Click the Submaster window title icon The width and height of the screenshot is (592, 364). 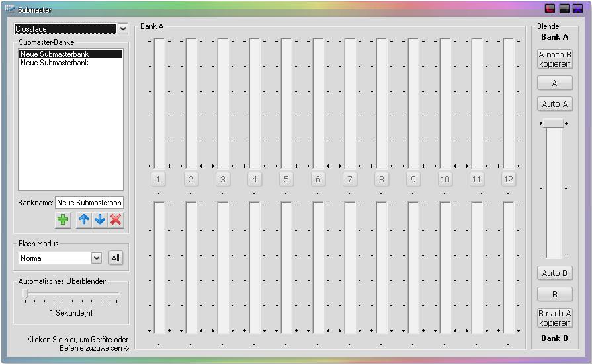[10, 9]
